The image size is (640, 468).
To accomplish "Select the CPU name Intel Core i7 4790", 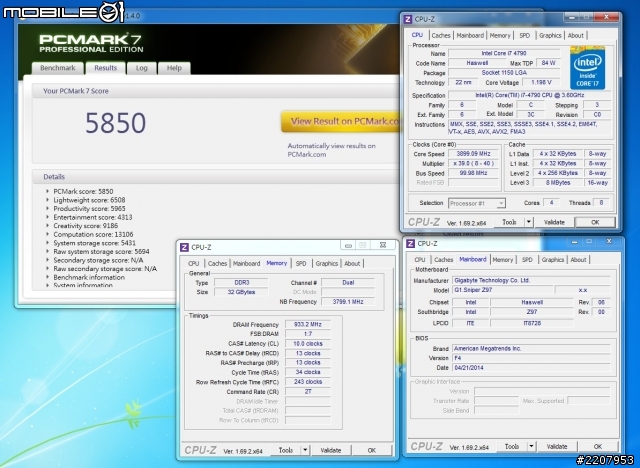I will coord(504,53).
